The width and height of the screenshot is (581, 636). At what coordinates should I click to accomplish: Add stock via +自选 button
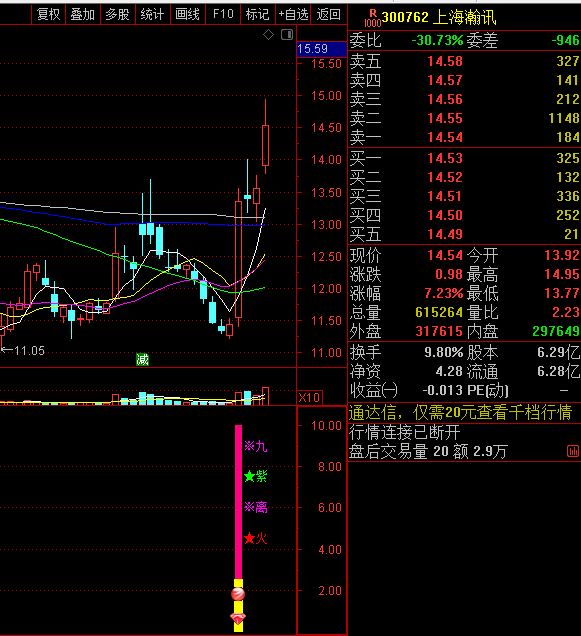(293, 15)
